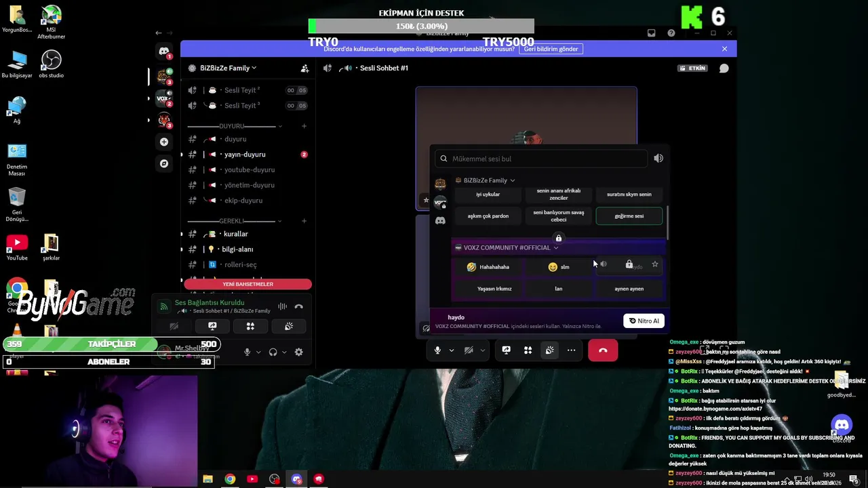
Task: Open microphone options arrow in call bar
Action: tap(452, 350)
